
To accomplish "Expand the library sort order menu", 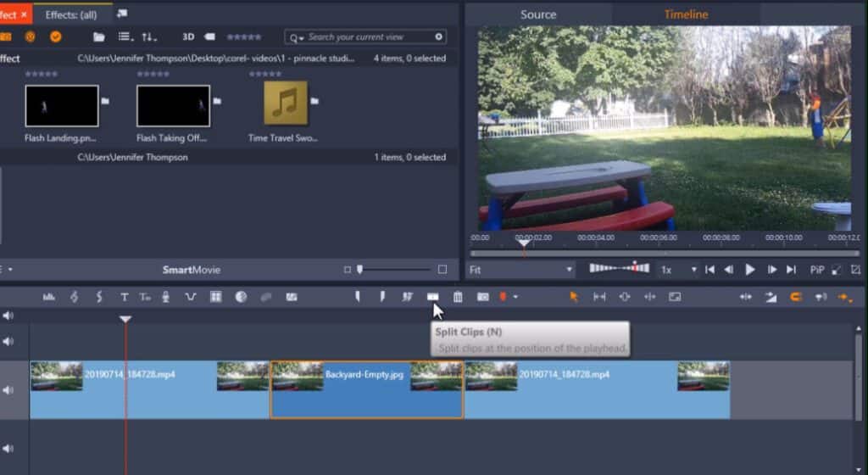I will point(149,37).
